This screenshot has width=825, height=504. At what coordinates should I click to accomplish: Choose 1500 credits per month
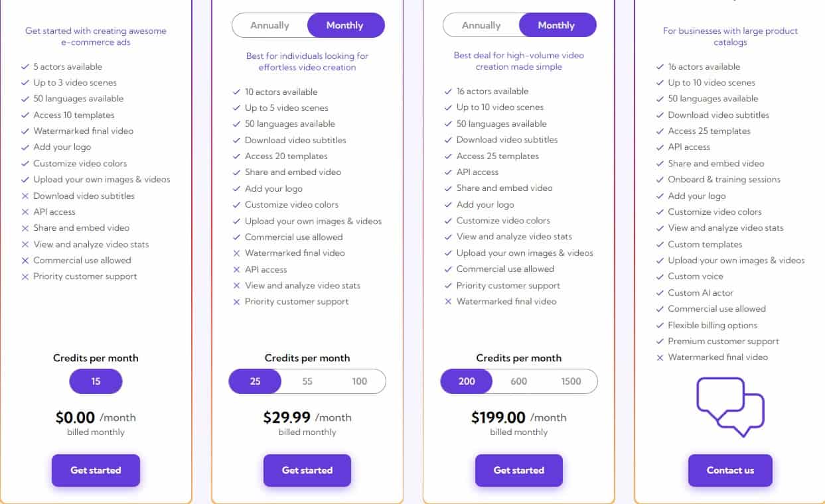pyautogui.click(x=570, y=381)
